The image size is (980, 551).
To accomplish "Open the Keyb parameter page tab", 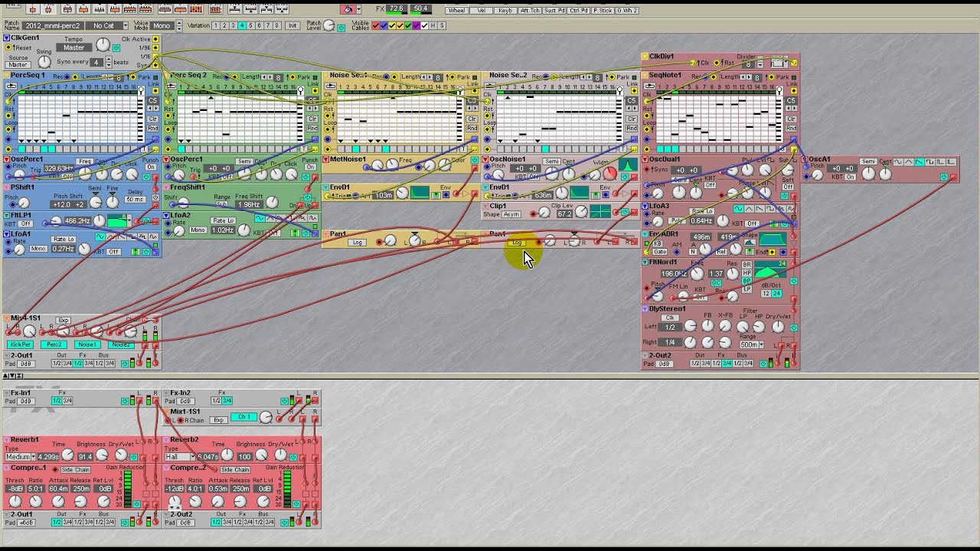I will pyautogui.click(x=505, y=11).
